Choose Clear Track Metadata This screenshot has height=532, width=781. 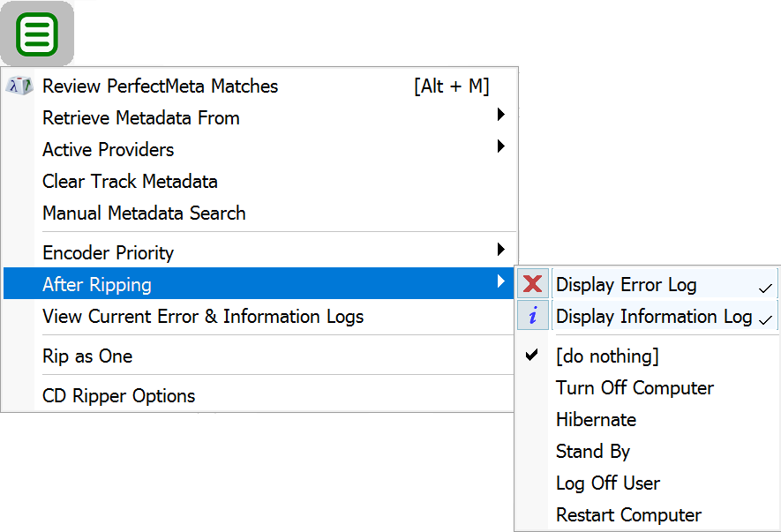130,182
